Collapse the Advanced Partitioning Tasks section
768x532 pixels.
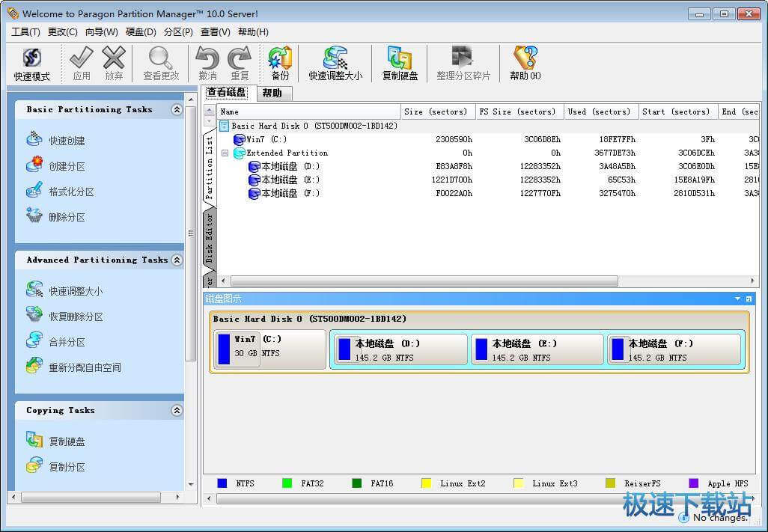[x=177, y=260]
